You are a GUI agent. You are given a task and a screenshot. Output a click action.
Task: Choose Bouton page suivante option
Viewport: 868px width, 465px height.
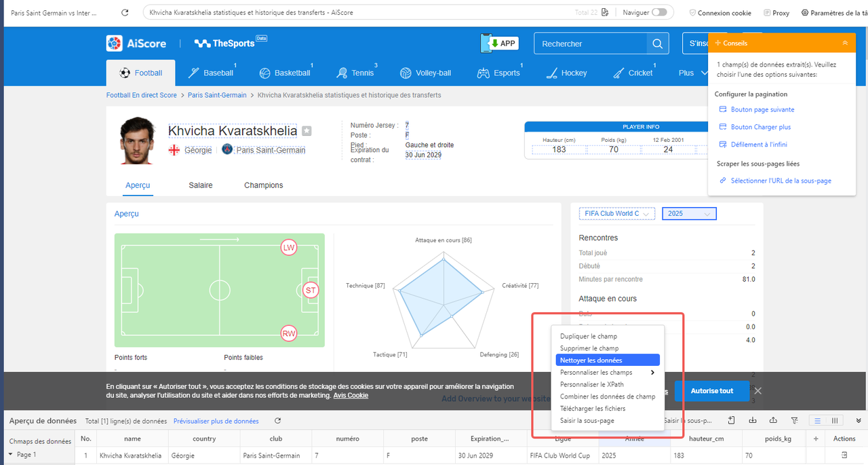pos(756,109)
